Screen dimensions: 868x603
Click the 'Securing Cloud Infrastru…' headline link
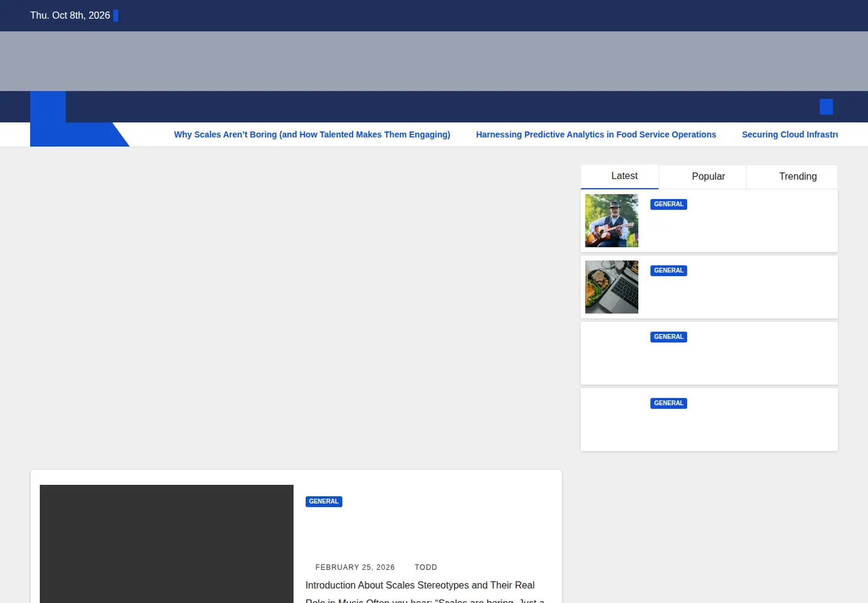click(x=790, y=134)
